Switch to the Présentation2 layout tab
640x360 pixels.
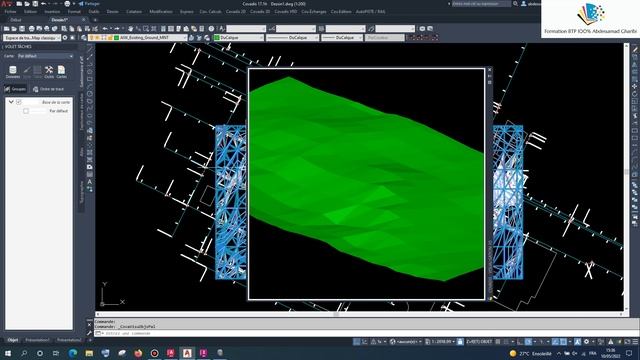coord(69,340)
